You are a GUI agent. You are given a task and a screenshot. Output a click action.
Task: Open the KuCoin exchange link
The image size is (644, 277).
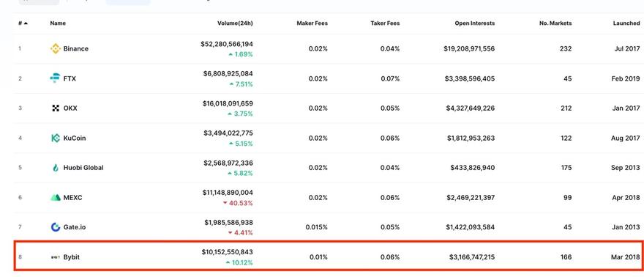coord(75,138)
